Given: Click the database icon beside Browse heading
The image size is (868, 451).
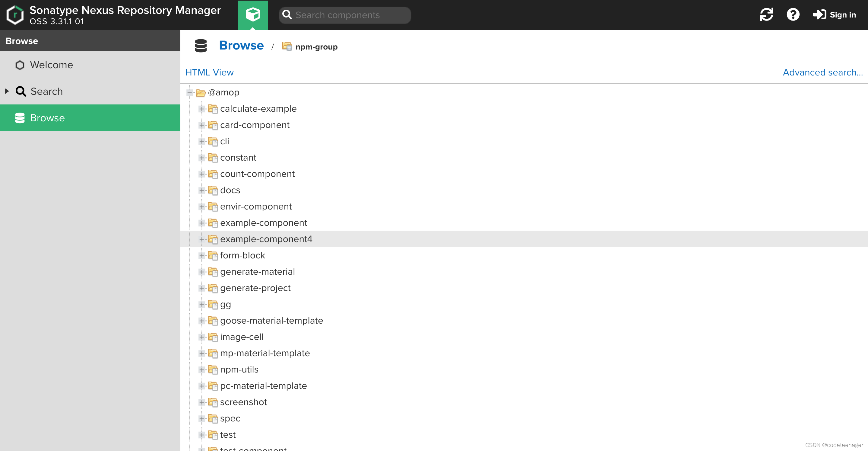Looking at the screenshot, I should click(201, 46).
